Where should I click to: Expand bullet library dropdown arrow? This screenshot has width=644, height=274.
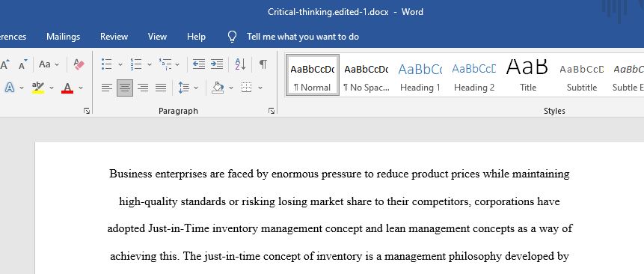click(x=120, y=64)
